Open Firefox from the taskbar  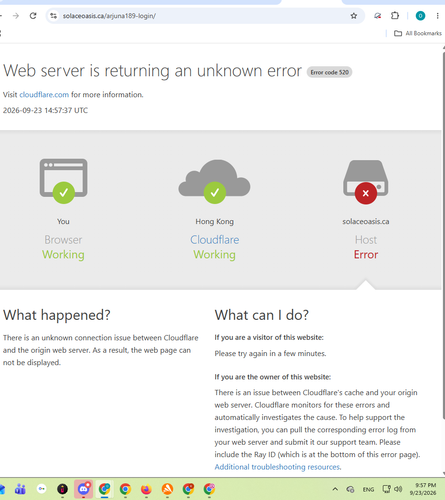[x=146, y=489]
